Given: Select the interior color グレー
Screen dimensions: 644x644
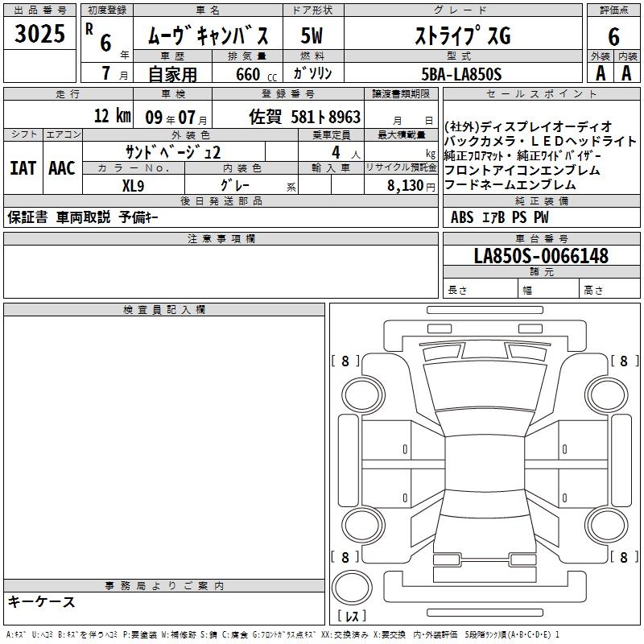Looking at the screenshot, I should pos(235,185).
